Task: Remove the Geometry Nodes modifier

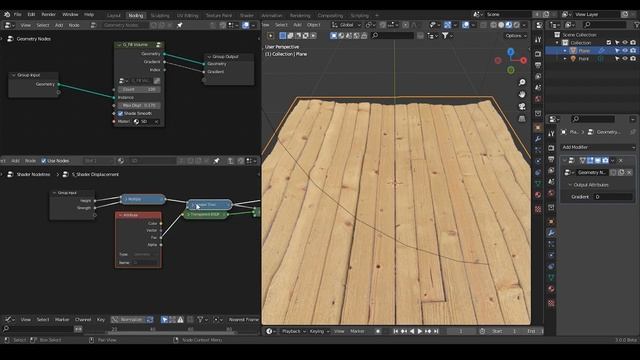Action: (x=621, y=160)
